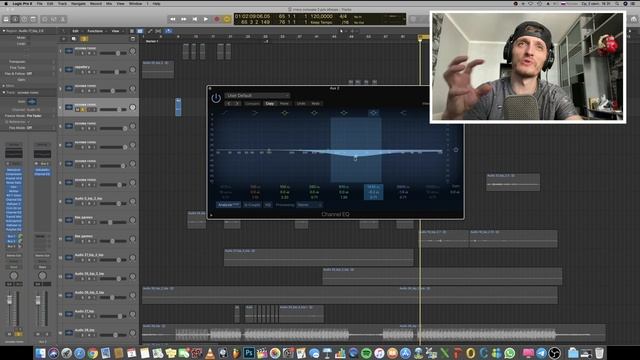Toggle the yellow Cycle button
640x360 pixels.
point(227,19)
